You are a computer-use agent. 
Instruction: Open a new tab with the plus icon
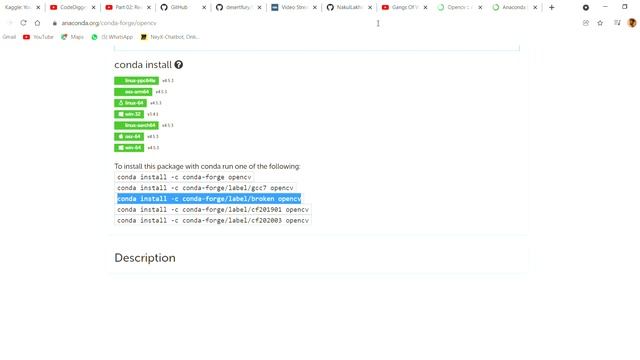tap(551, 7)
